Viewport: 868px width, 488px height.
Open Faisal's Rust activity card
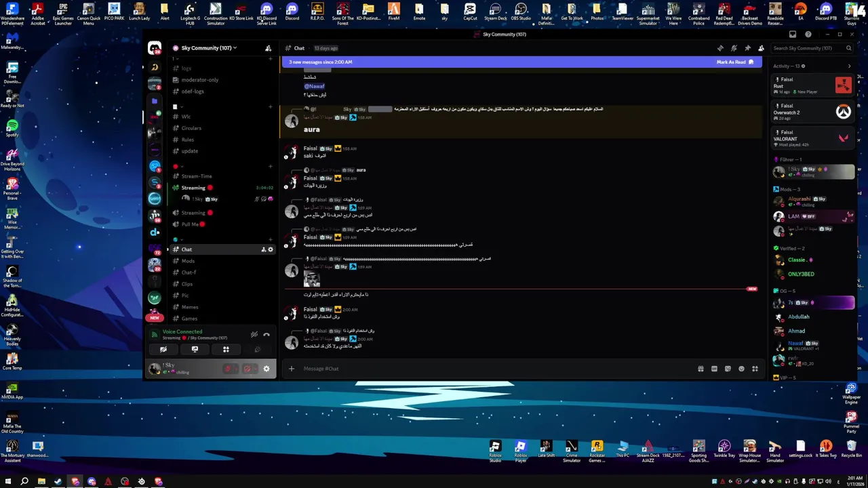[813, 85]
